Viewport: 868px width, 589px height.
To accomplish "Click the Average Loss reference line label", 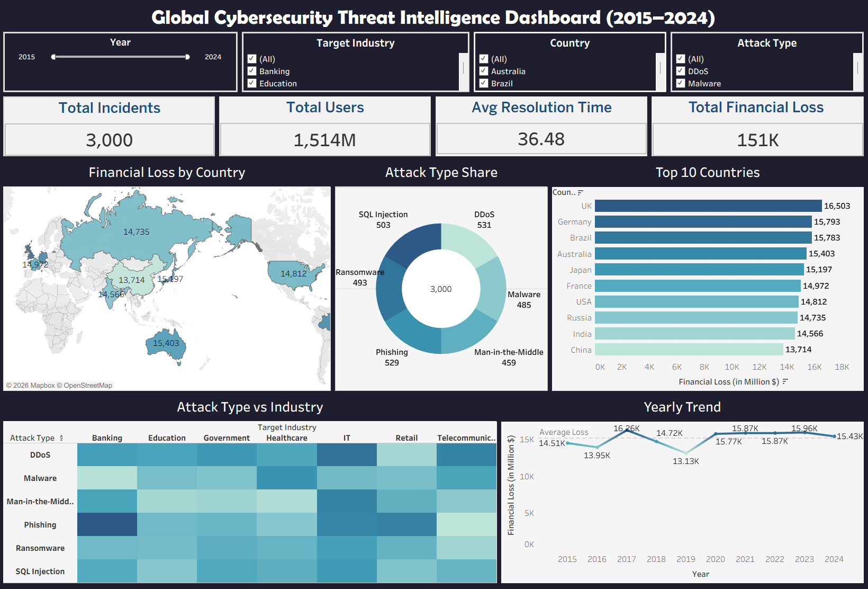I will click(x=564, y=432).
